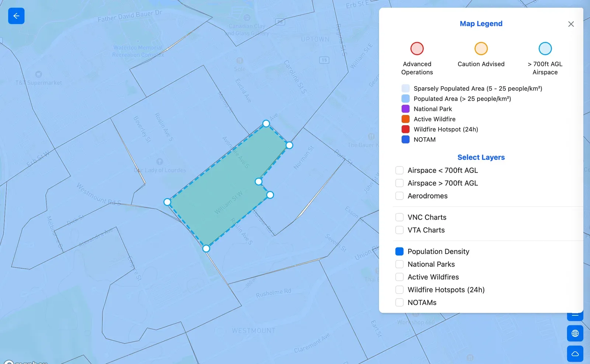This screenshot has width=590, height=364.
Task: Enable the Airspace < 700ft AGL layer
Action: point(399,170)
